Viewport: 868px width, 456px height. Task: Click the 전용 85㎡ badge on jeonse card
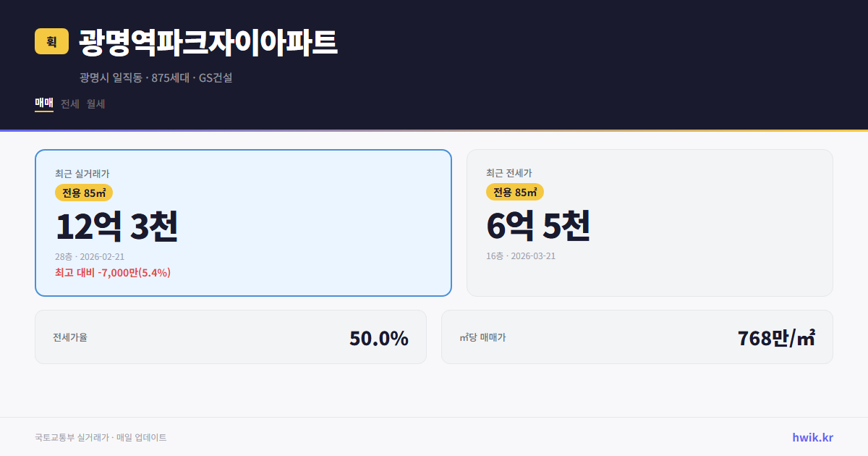515,193
